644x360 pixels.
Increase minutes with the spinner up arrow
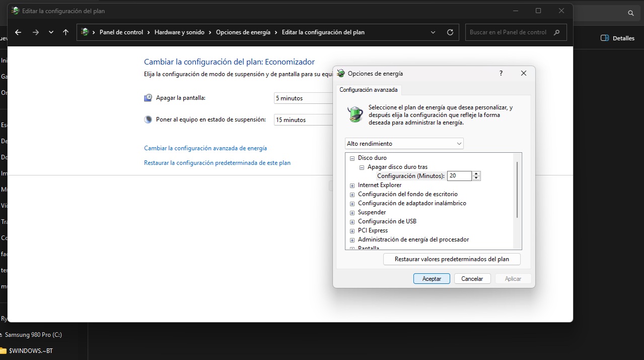click(476, 173)
